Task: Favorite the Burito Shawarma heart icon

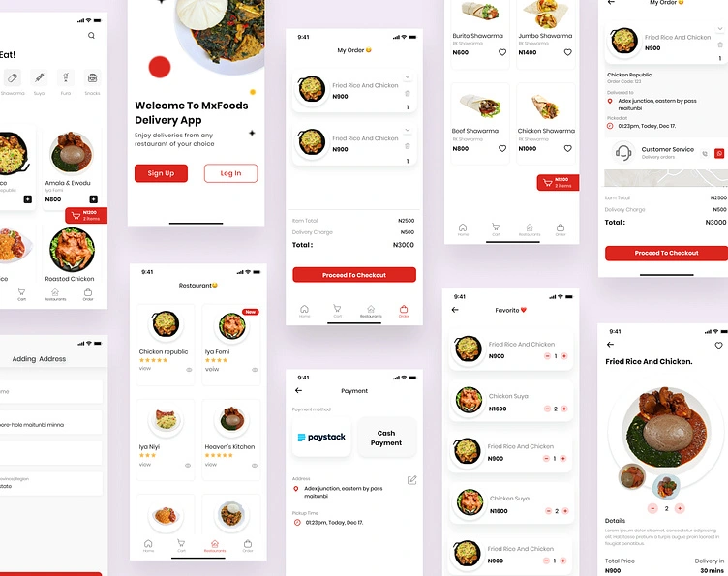Action: [x=502, y=52]
